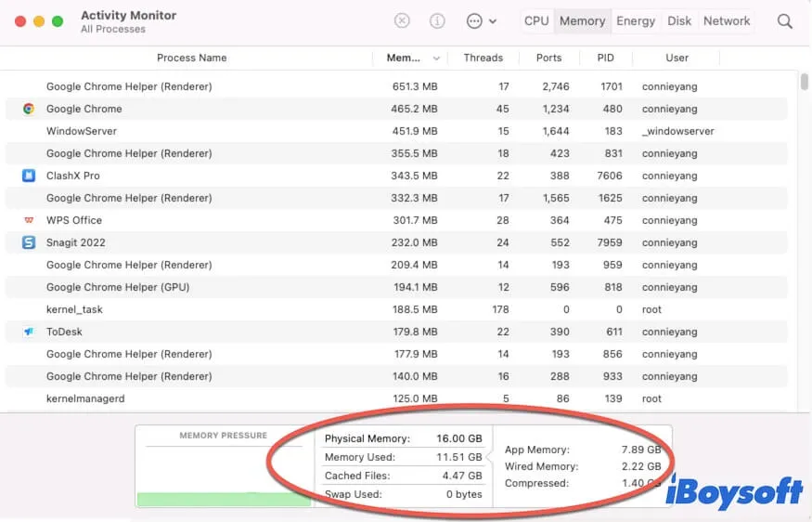Sort by Ports column header
Image resolution: width=812 pixels, height=522 pixels.
click(548, 58)
